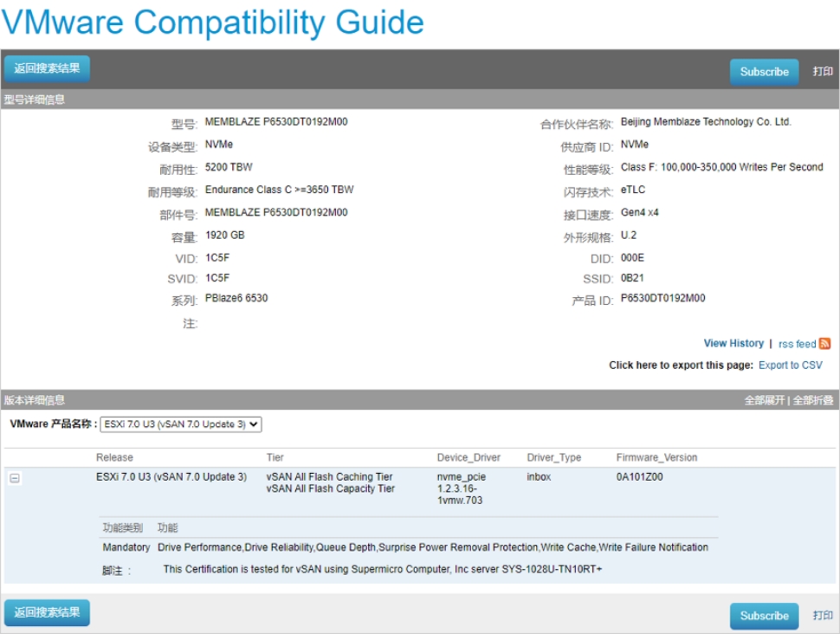Click the 型号详细信息 section header
This screenshot has width=840, height=634.
[35, 100]
